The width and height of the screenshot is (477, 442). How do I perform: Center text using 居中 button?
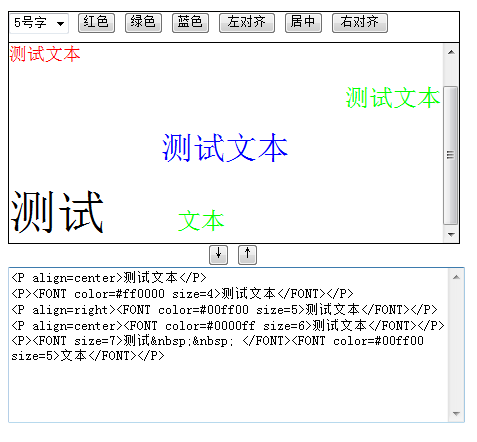pyautogui.click(x=303, y=23)
